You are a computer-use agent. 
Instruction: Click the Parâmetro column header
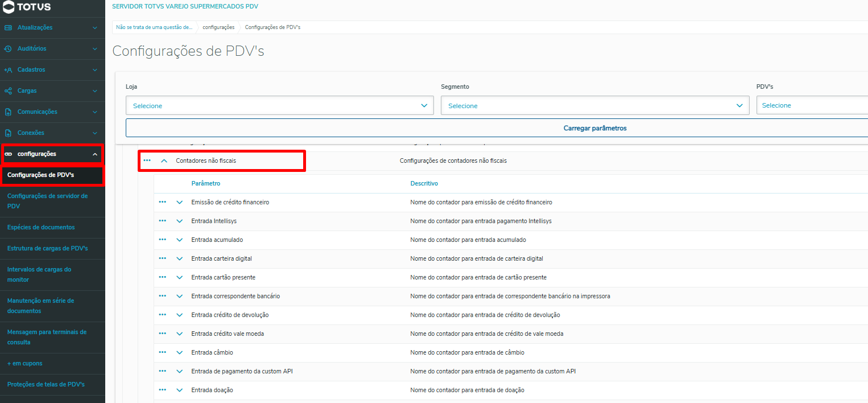coord(206,183)
